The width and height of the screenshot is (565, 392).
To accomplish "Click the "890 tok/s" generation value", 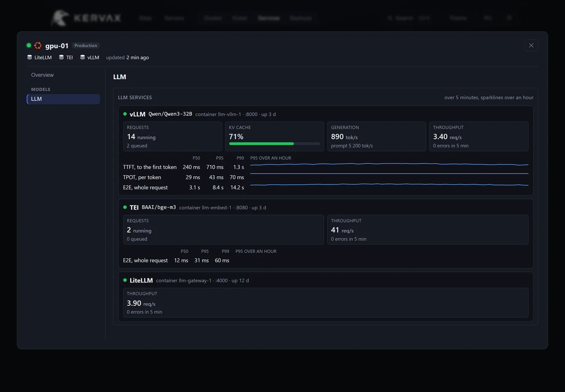I will point(344,137).
